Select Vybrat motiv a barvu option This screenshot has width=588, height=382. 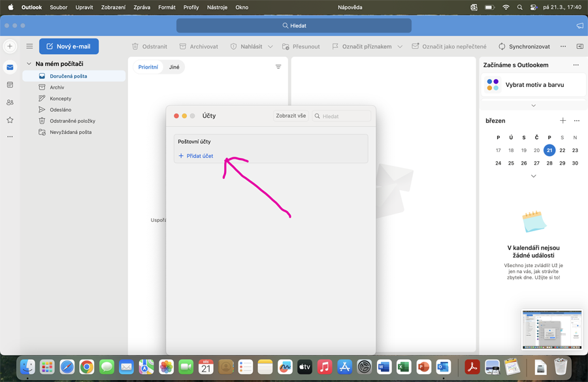[x=534, y=85]
